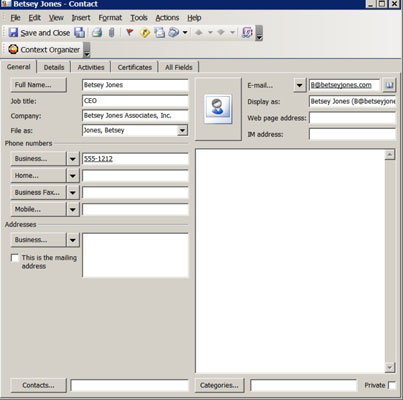Open the Business phone type dropdown arrow

pos(73,159)
